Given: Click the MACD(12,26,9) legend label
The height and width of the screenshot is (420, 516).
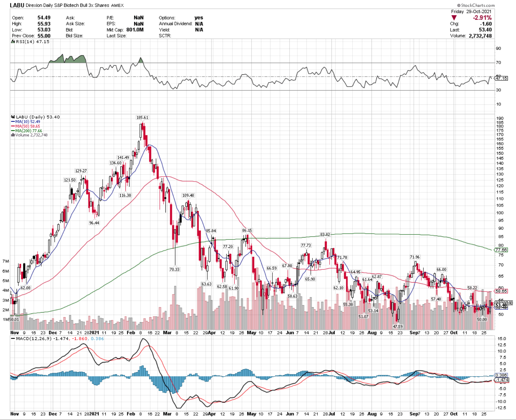Looking at the screenshot, I should pos(34,338).
